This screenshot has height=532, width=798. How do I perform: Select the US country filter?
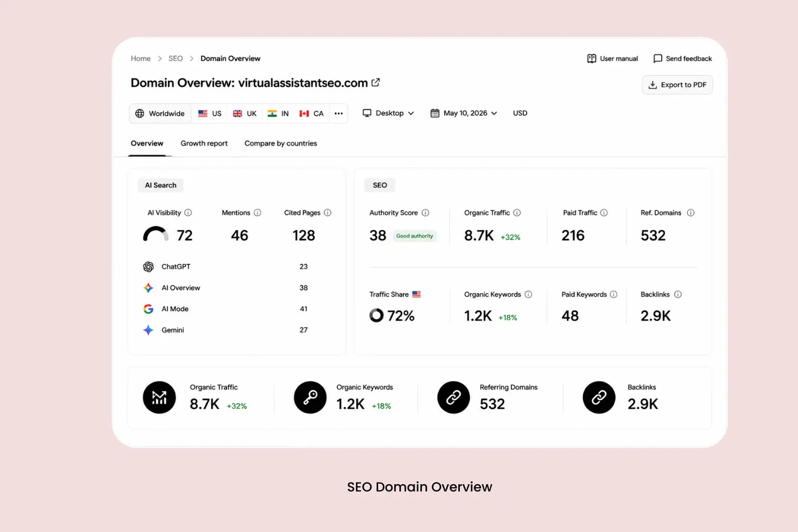click(210, 113)
